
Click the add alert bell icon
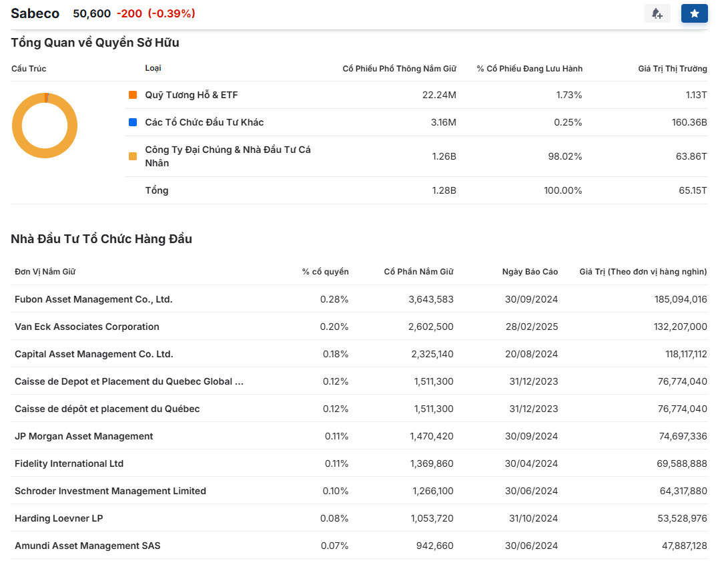[657, 13]
